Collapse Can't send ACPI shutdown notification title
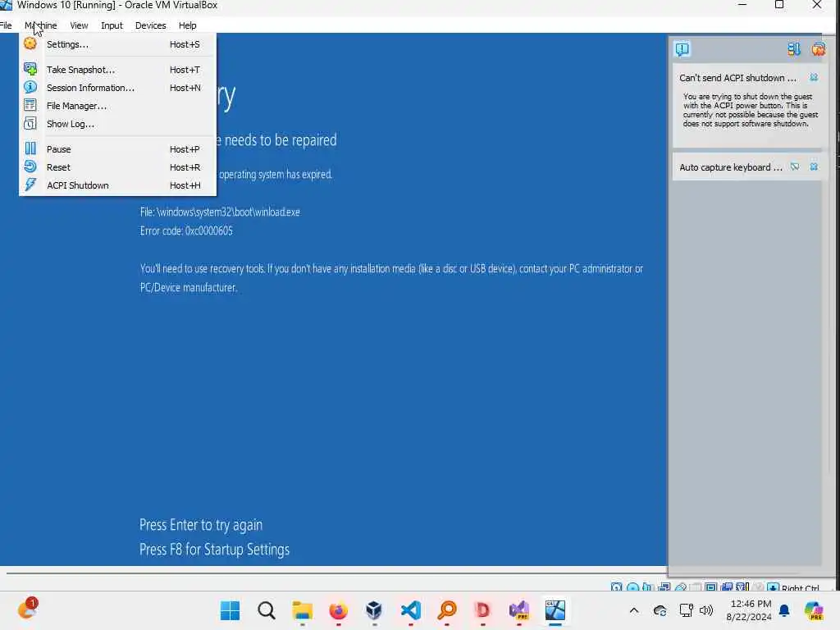Viewport: 840px width, 630px height. coord(737,78)
